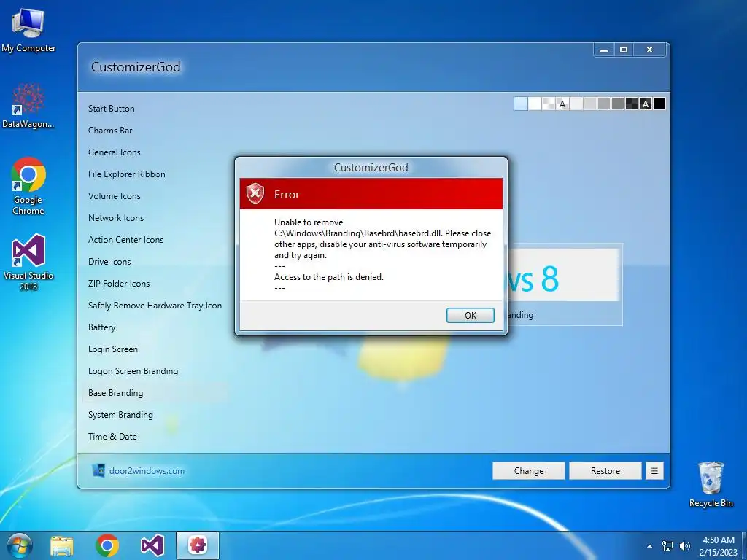Select the Google Chrome desktop shortcut

(x=28, y=186)
